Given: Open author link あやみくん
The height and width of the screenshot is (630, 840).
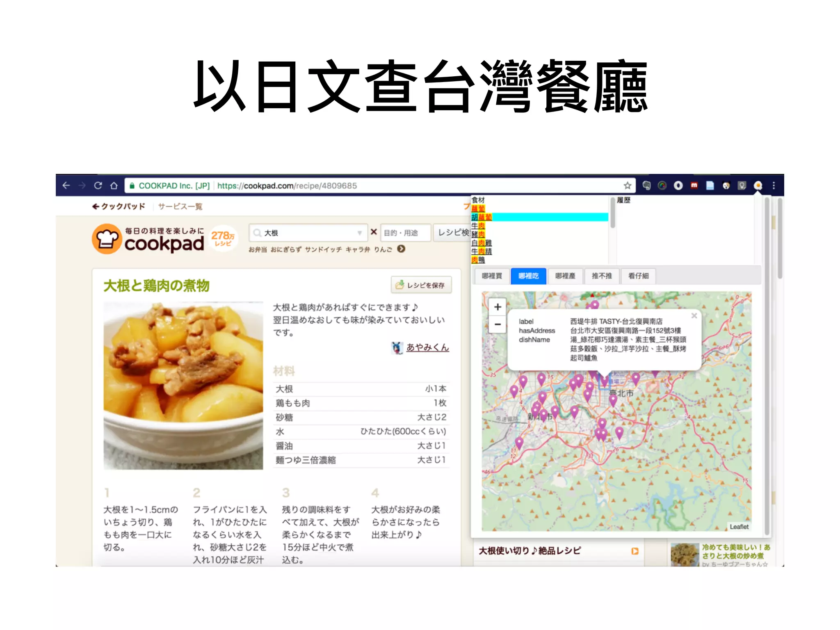Looking at the screenshot, I should coord(427,347).
